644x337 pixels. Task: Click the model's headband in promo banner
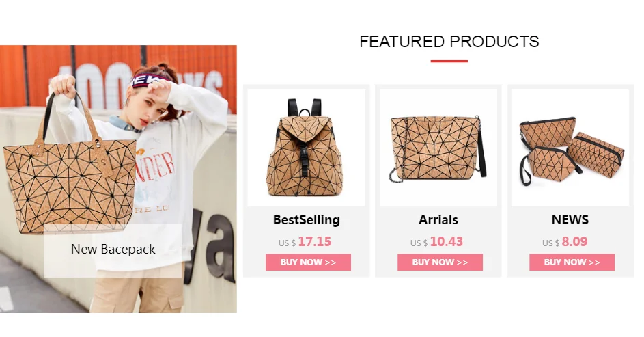pos(149,80)
